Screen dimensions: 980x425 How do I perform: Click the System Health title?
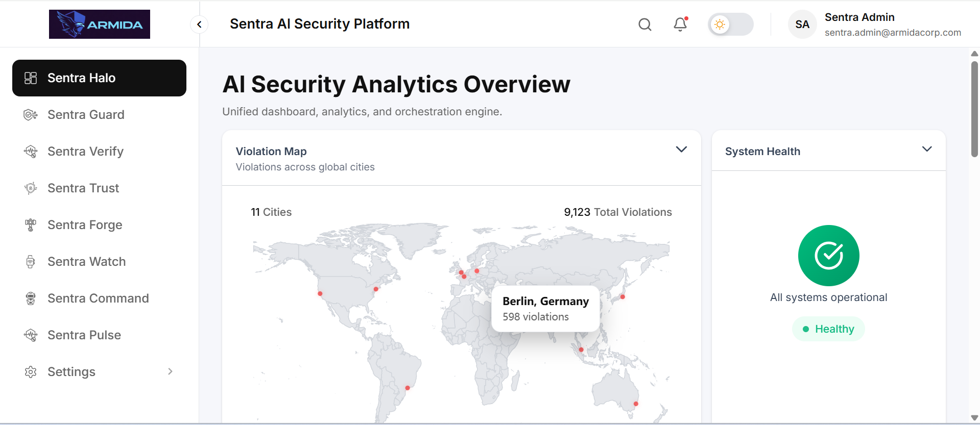click(x=762, y=152)
